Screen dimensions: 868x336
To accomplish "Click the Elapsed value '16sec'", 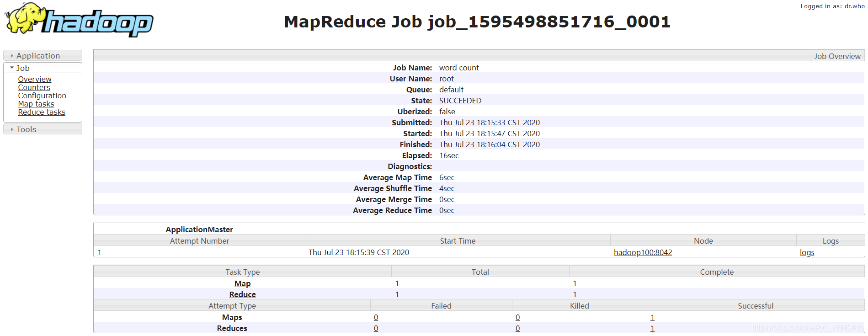I will [x=449, y=155].
